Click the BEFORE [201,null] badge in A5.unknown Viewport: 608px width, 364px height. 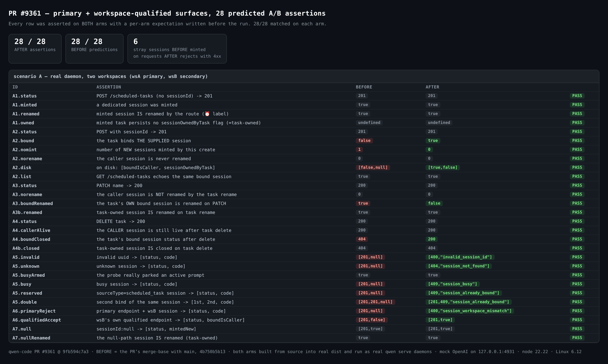coord(370,266)
